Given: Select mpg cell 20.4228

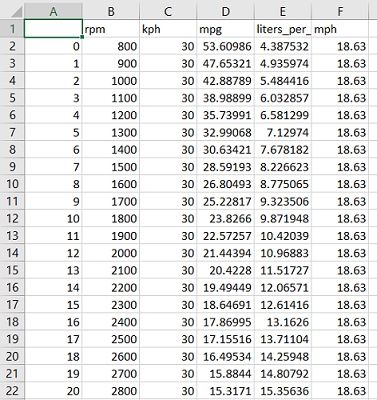Looking at the screenshot, I should 226,270.
